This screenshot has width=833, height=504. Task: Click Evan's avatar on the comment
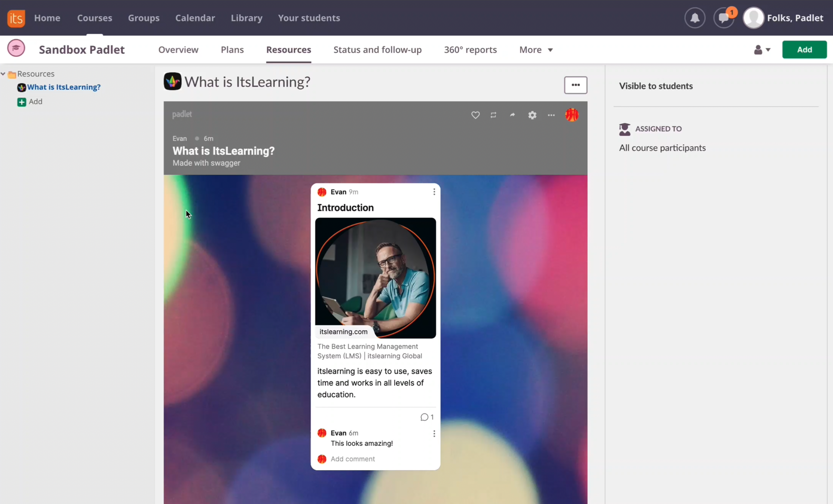[322, 433]
